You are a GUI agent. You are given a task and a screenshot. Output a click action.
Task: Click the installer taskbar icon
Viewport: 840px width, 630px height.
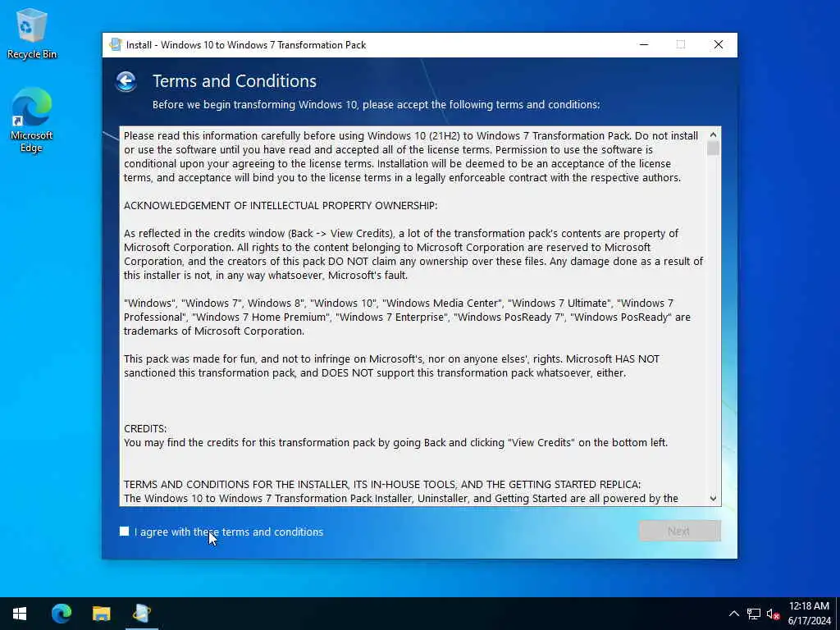tap(141, 614)
